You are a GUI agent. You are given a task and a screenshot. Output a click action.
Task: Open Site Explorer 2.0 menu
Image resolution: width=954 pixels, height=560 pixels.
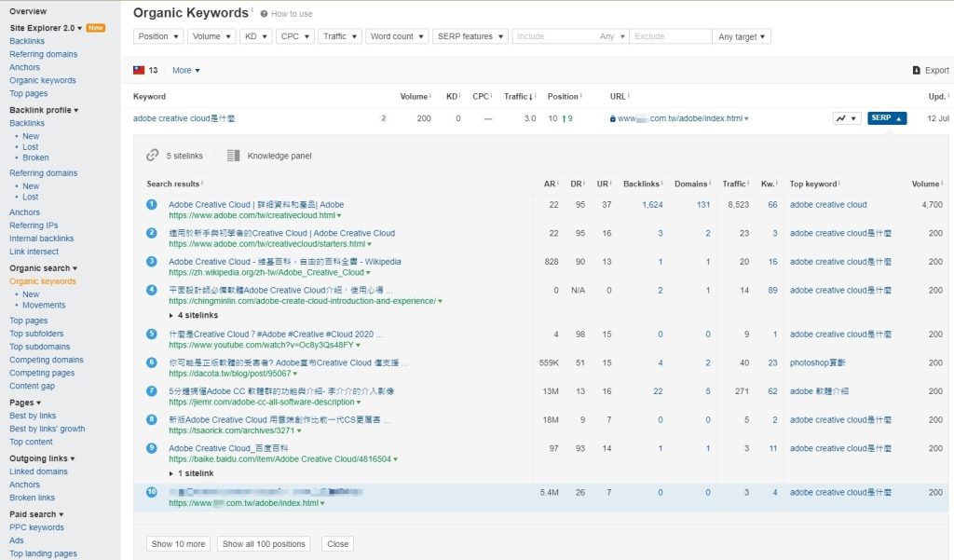tap(46, 28)
